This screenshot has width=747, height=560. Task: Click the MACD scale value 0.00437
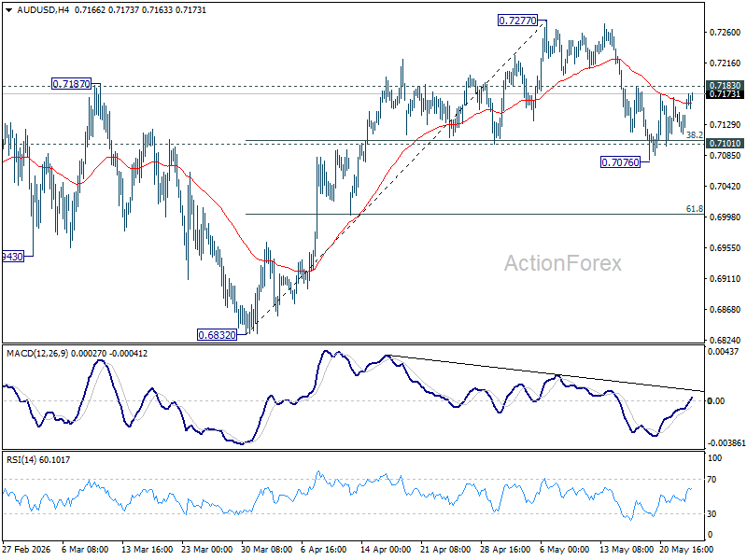(724, 352)
